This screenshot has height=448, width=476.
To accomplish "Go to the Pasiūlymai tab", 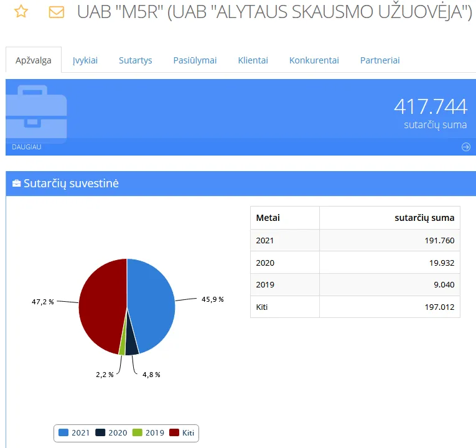I will 195,60.
